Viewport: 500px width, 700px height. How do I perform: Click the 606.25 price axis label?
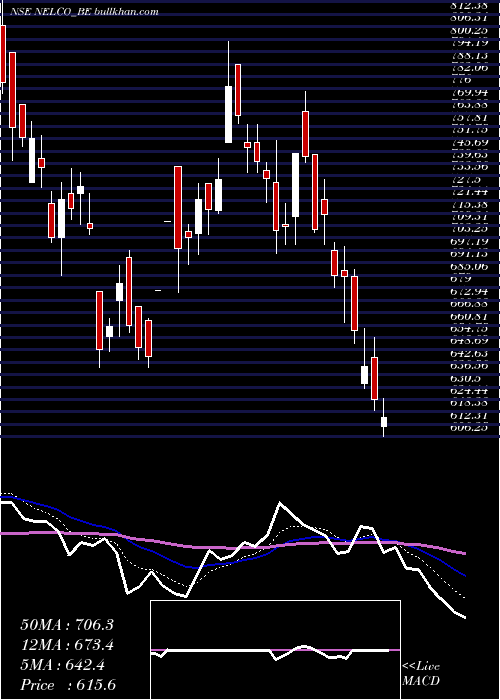pos(469,428)
